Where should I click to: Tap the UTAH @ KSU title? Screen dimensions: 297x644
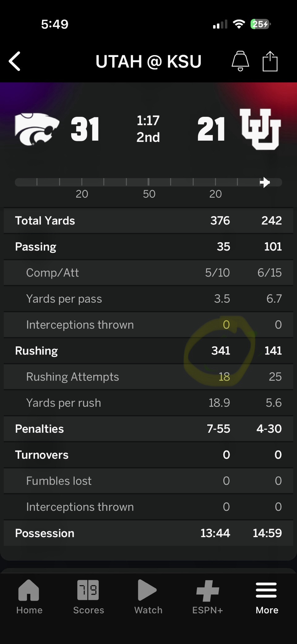148,62
